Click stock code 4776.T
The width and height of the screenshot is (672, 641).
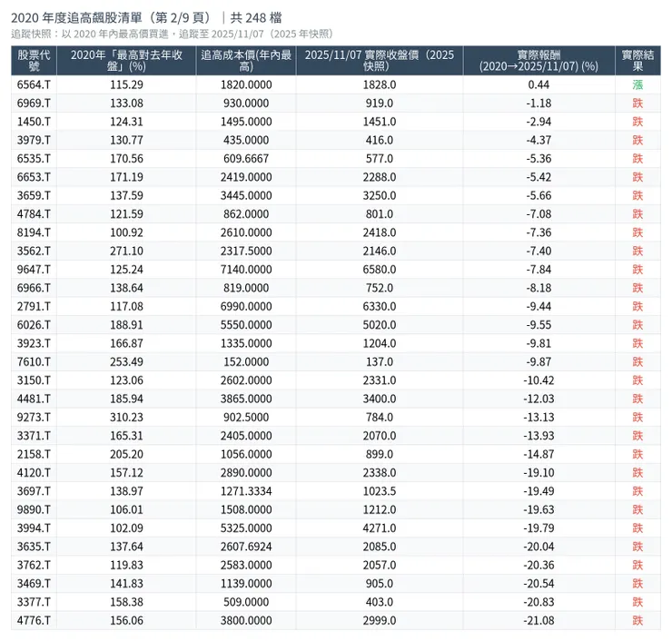(34, 620)
